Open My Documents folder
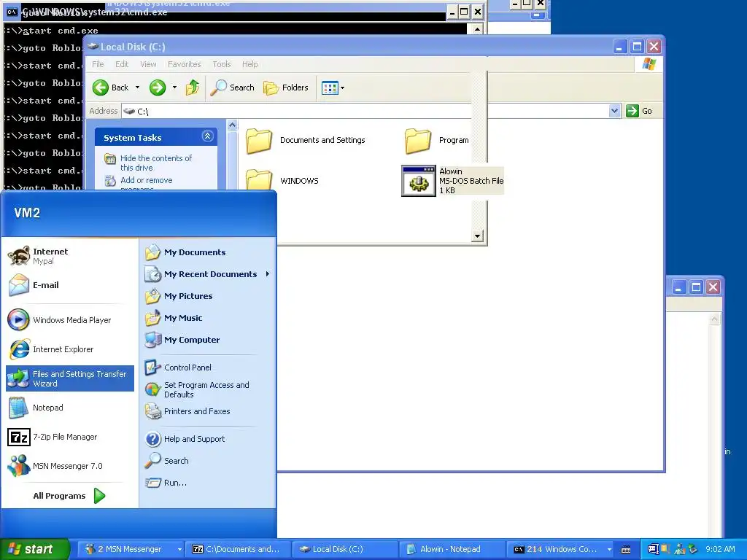This screenshot has height=560, width=747. pos(208,252)
